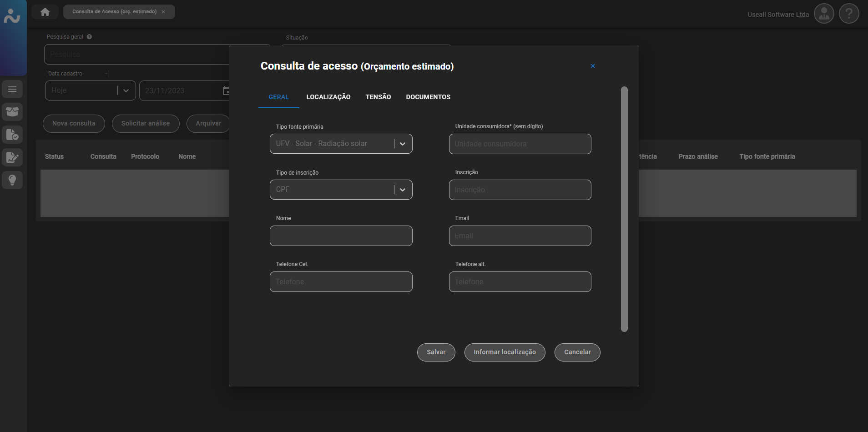This screenshot has width=868, height=432.
Task: Open the Hoje date range dropdown
Action: [x=126, y=90]
